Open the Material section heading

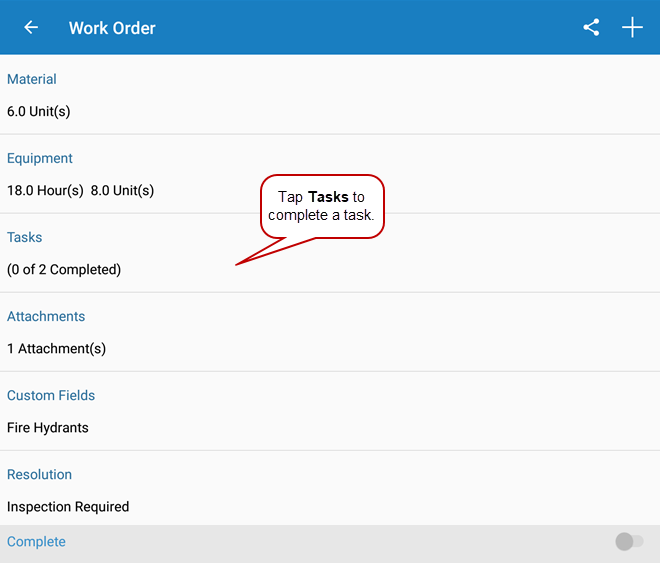coord(32,79)
